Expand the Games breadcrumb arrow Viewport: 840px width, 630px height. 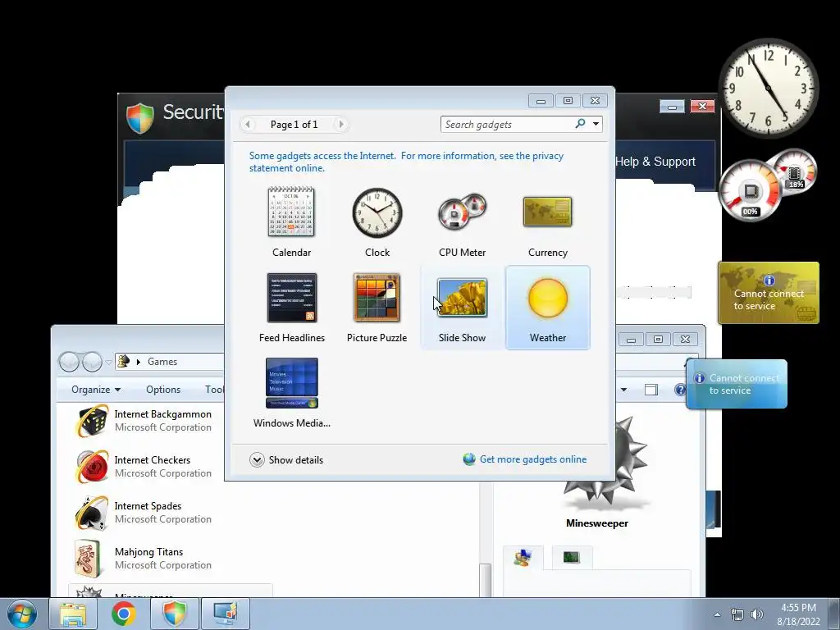138,362
